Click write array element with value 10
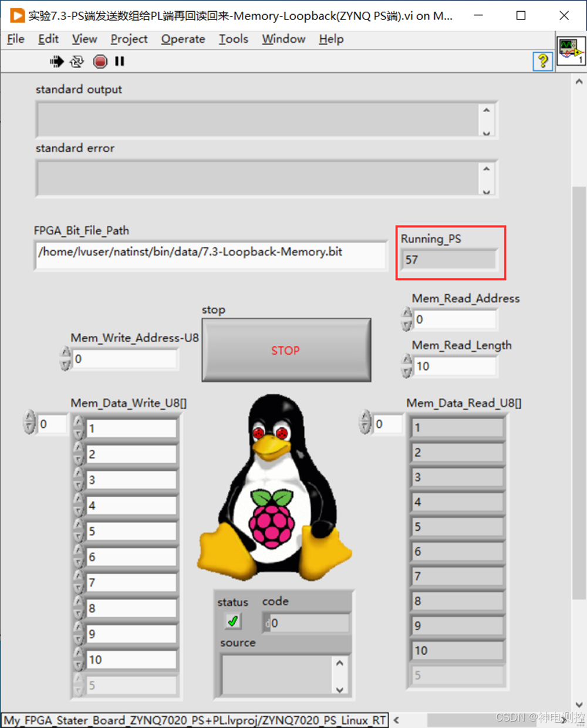 (x=131, y=660)
